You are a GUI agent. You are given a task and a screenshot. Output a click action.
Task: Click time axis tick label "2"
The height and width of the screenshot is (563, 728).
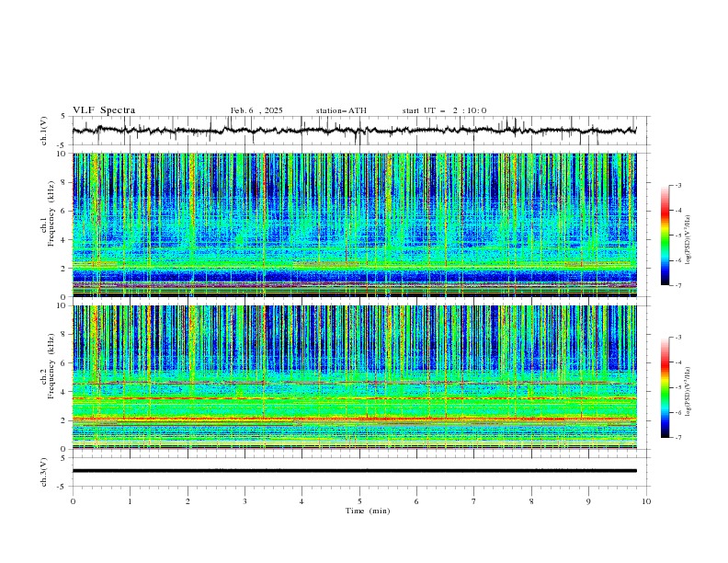[188, 501]
